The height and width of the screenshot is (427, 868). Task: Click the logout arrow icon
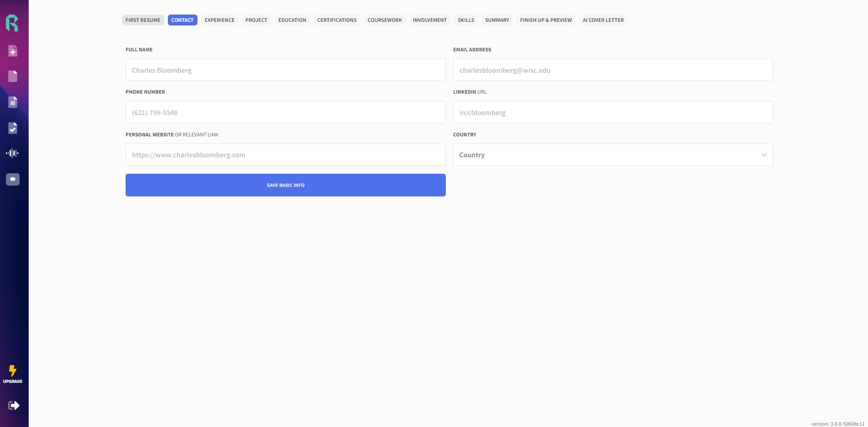click(14, 405)
